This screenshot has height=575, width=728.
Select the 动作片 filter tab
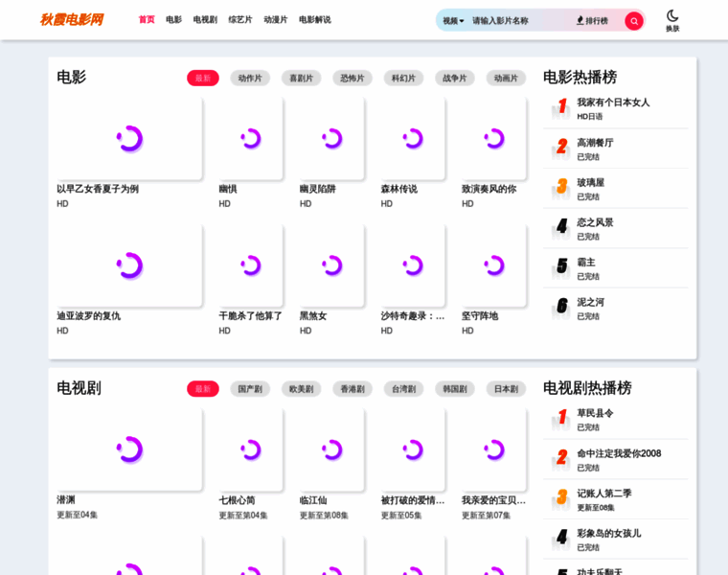250,78
